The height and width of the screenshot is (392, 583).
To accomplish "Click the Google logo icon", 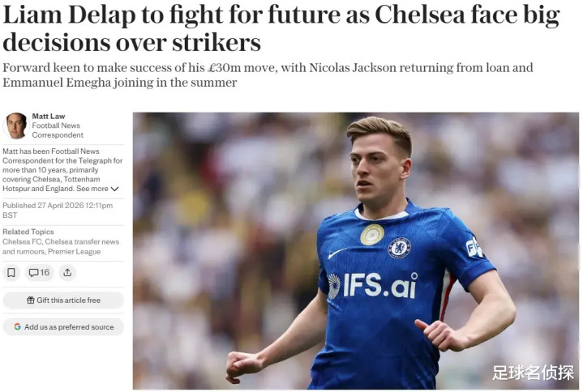I will [x=17, y=327].
